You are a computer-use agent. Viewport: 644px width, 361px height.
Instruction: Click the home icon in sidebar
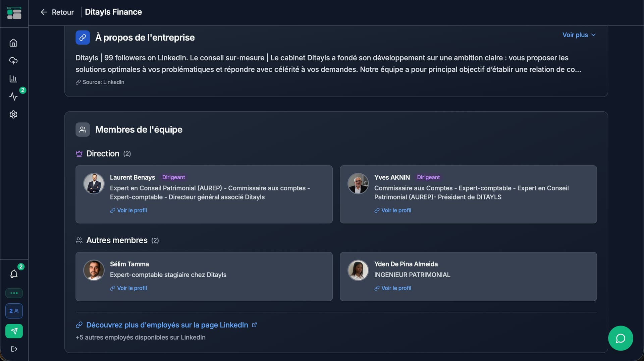pyautogui.click(x=13, y=43)
